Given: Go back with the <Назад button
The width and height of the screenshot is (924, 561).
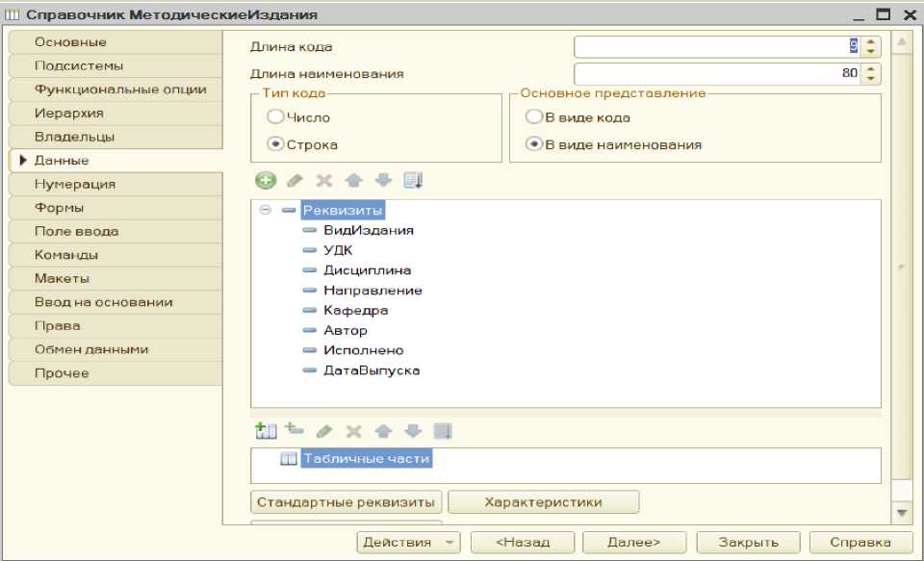Looking at the screenshot, I should tap(523, 542).
